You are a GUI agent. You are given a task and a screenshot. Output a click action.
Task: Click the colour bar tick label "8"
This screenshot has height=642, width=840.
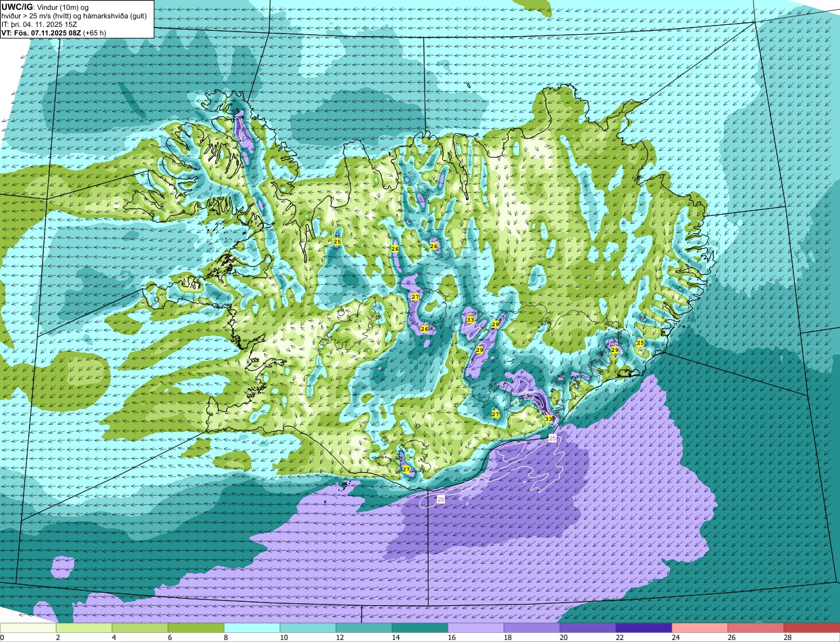pos(226,637)
